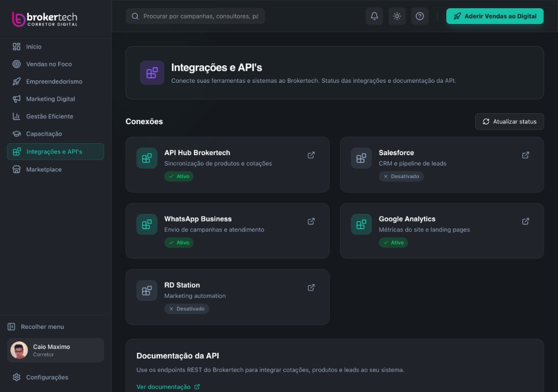Click Aderir Vendas ao Digital button
The width and height of the screenshot is (558, 392).
click(x=495, y=16)
